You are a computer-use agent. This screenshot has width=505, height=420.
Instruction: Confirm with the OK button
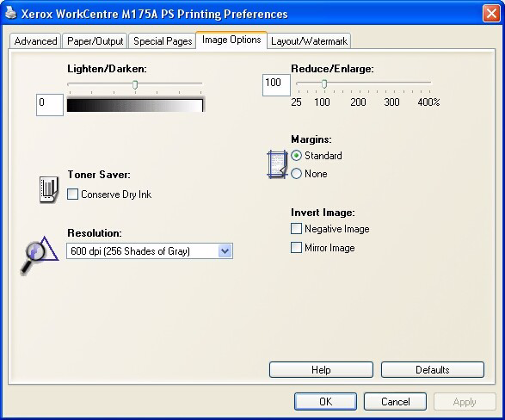325,401
